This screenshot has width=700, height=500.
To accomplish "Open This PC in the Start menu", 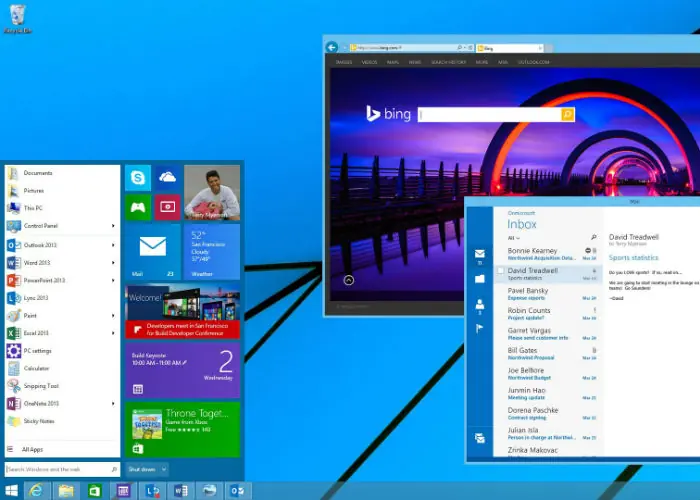I will coord(62,208).
